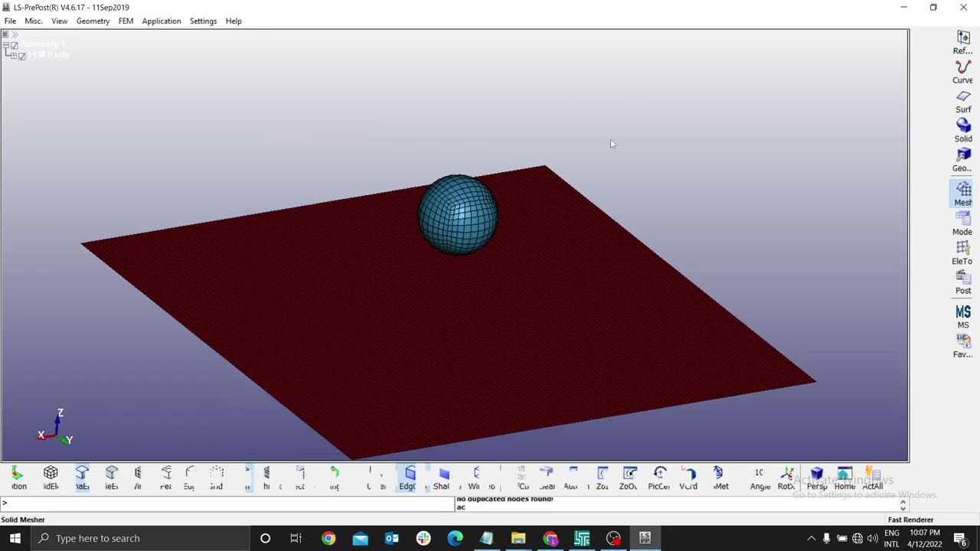Open the Post toolbar icon
Screen dimensions: 980x551
963,282
